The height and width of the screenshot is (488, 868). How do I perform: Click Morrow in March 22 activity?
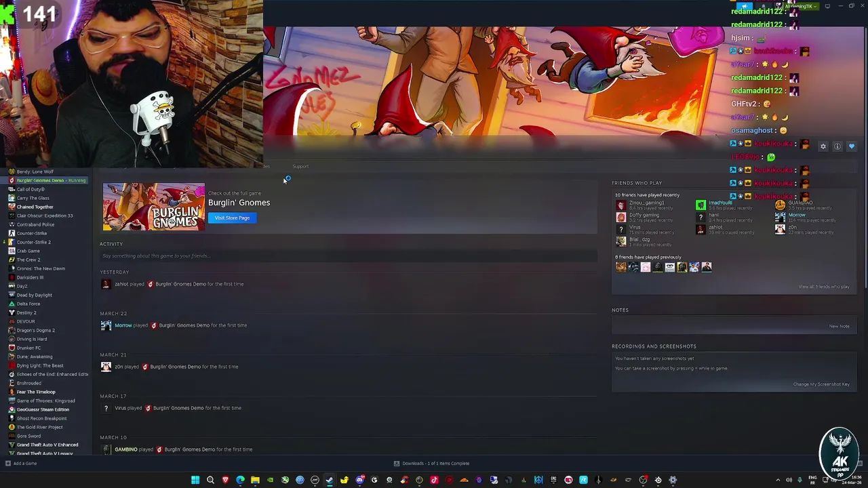pyautogui.click(x=123, y=325)
